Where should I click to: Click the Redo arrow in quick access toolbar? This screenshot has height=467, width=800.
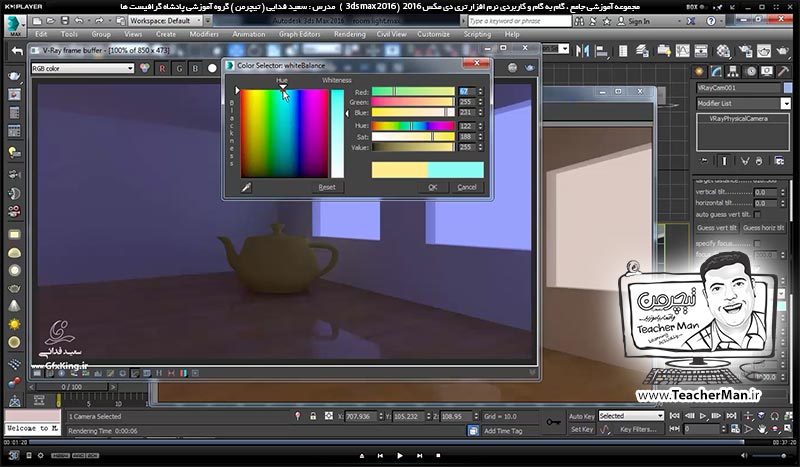[98, 21]
